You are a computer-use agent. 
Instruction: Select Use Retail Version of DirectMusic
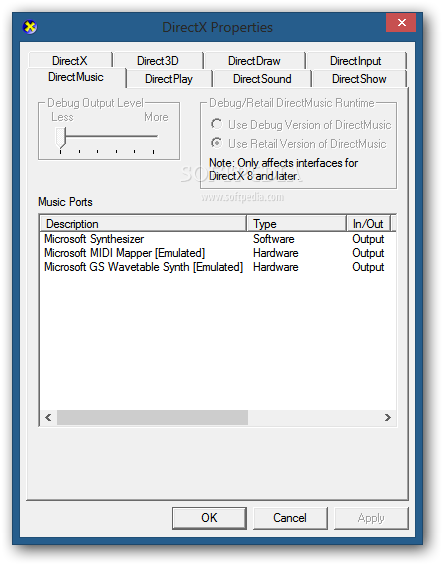point(298,143)
